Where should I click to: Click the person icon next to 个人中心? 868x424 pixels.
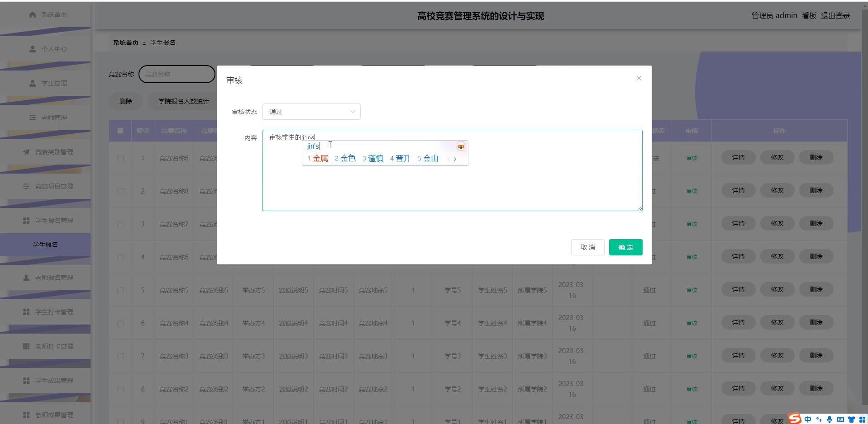(33, 49)
